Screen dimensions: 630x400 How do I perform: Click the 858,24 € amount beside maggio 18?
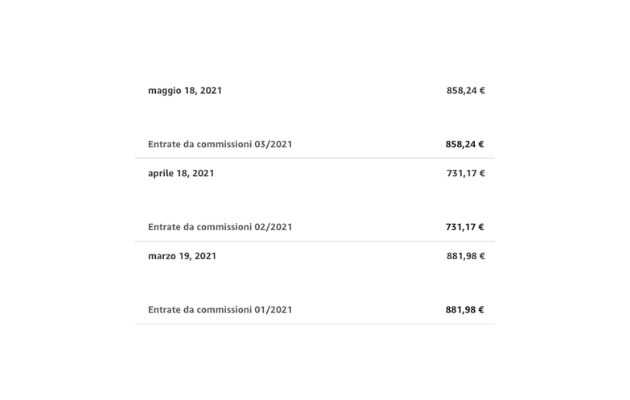pos(466,91)
